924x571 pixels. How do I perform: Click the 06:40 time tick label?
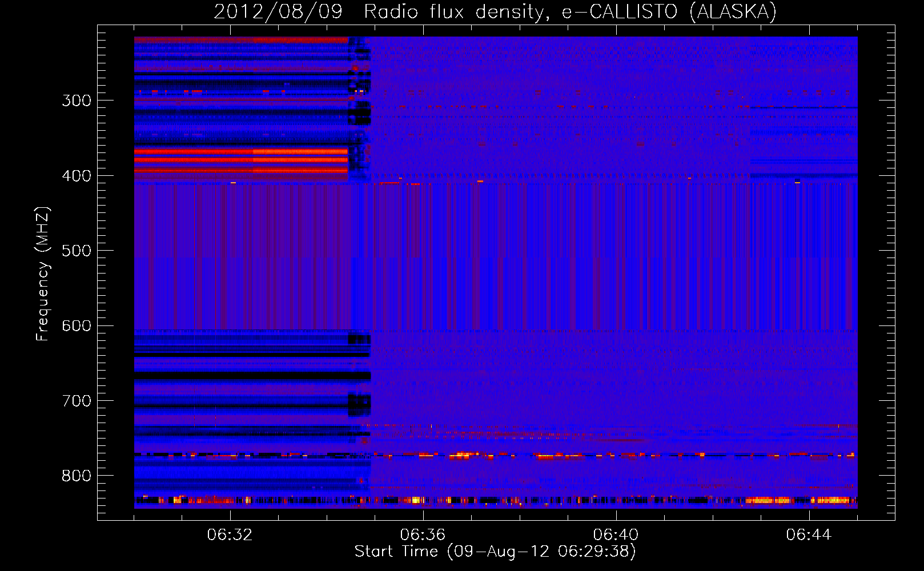tap(616, 535)
